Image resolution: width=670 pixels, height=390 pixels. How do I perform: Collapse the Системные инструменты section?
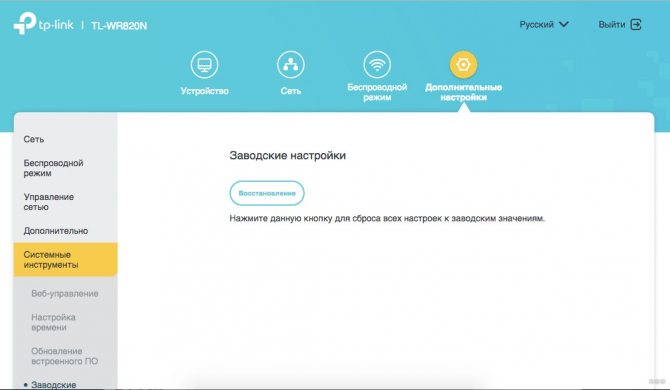coord(65,260)
